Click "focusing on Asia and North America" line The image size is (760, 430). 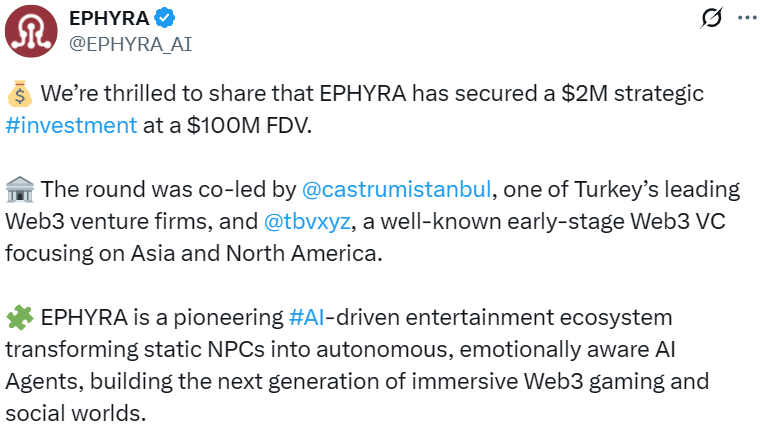193,254
